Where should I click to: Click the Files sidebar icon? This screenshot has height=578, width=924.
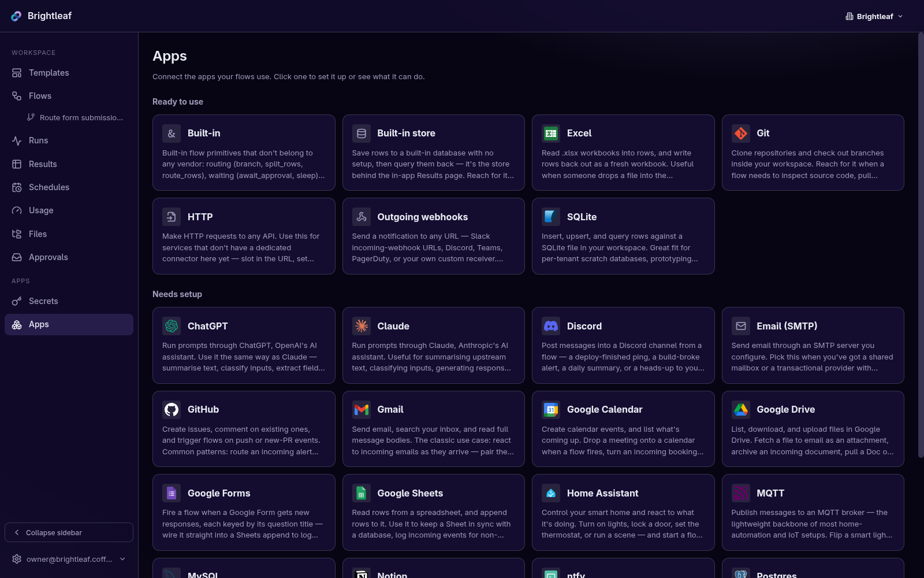(17, 234)
